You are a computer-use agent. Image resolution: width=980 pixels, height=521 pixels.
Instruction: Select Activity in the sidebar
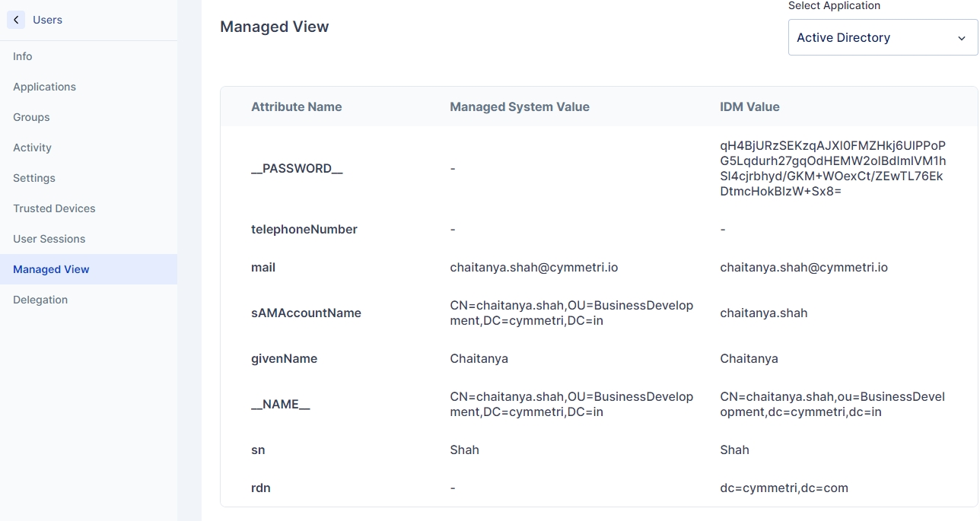[32, 148]
